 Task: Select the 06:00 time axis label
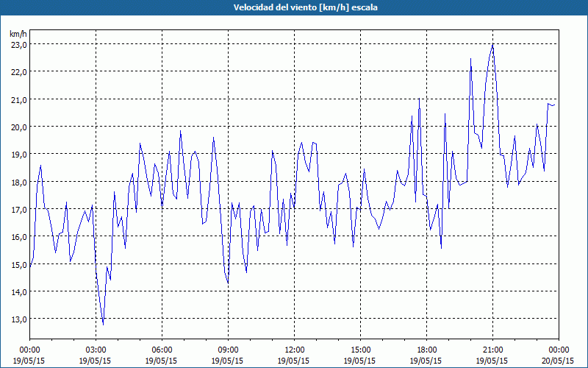162,350
